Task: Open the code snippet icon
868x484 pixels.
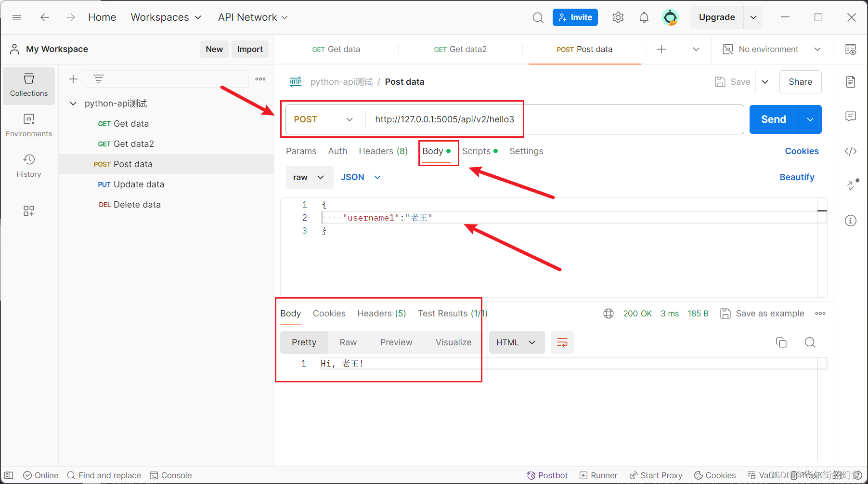Action: click(x=851, y=151)
